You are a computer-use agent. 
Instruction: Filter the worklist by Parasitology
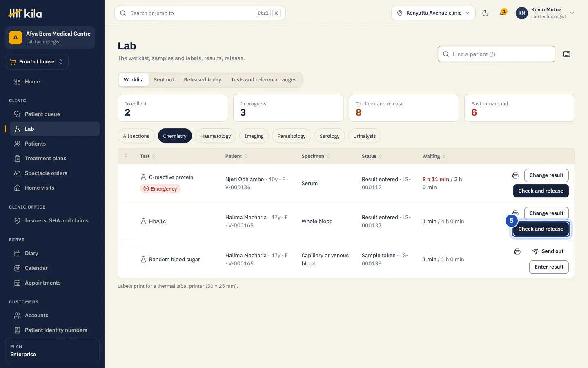coord(292,136)
